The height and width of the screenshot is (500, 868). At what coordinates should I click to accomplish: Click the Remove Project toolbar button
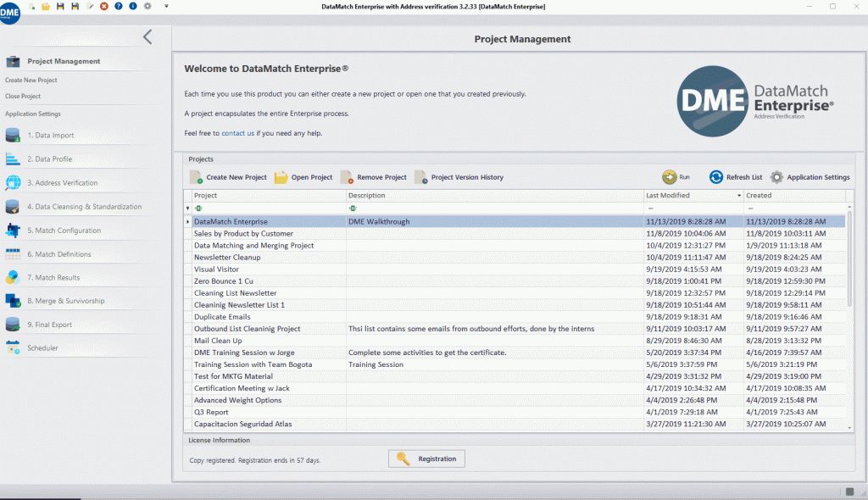(374, 177)
